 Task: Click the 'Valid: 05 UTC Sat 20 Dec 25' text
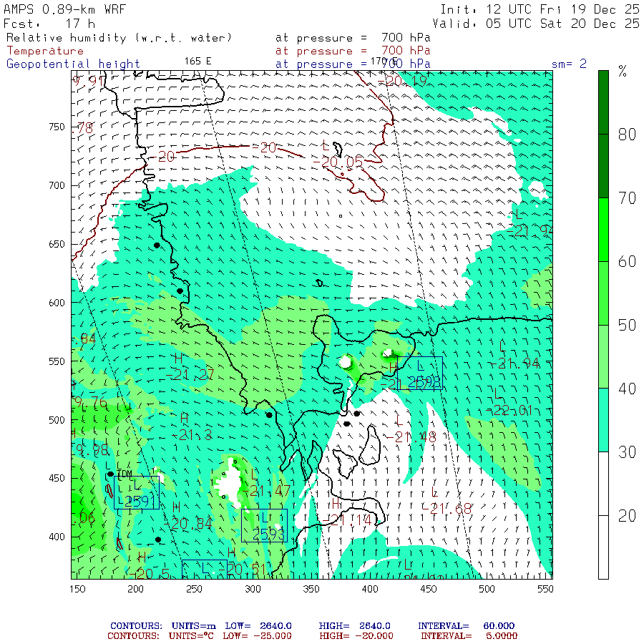pyautogui.click(x=536, y=24)
